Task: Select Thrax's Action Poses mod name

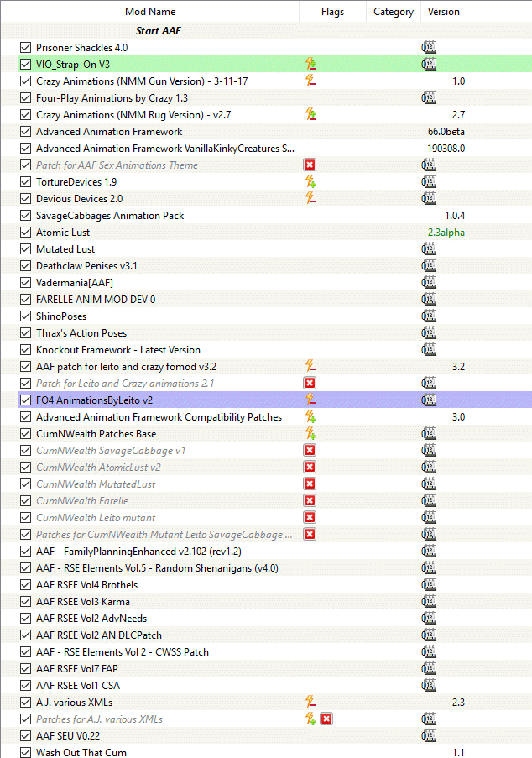Action: click(x=81, y=333)
